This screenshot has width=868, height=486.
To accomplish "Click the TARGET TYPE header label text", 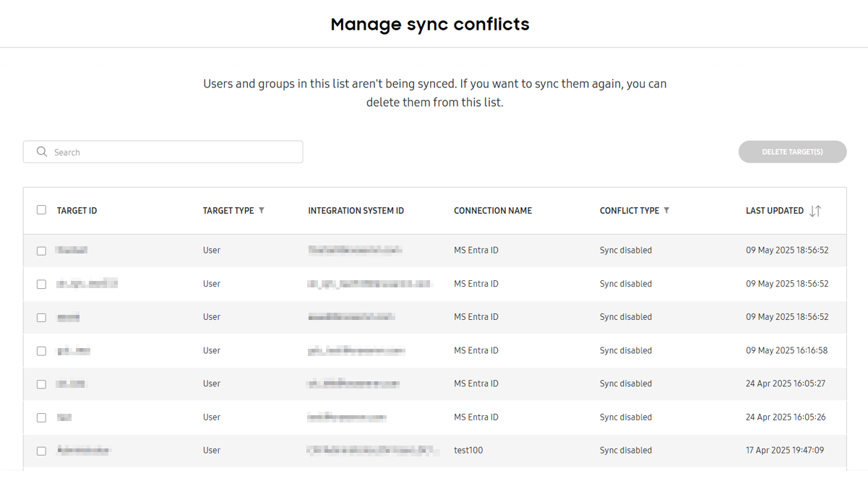I will [x=226, y=210].
